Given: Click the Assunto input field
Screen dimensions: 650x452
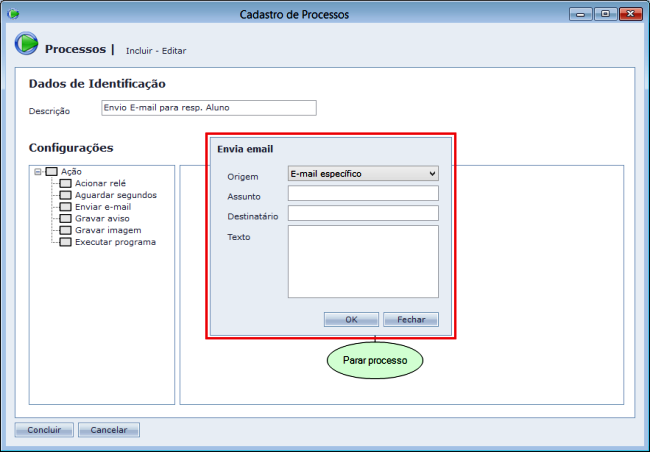Looking at the screenshot, I should pos(362,194).
